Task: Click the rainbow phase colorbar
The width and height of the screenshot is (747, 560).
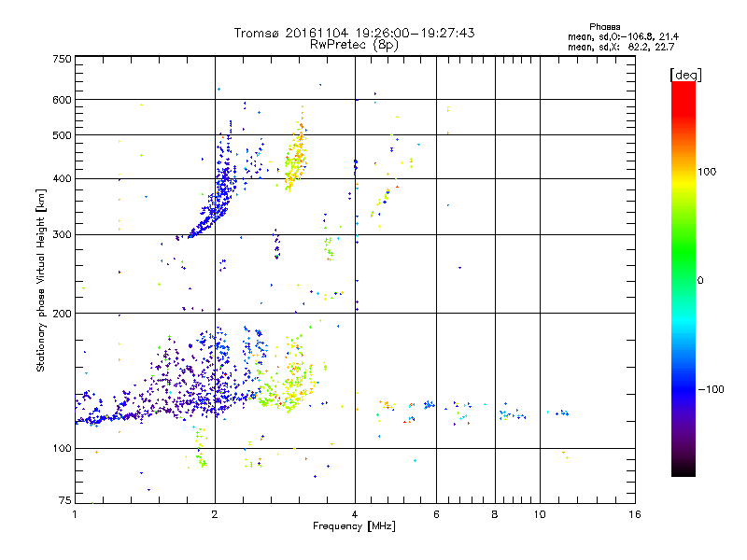Action: coord(684,278)
